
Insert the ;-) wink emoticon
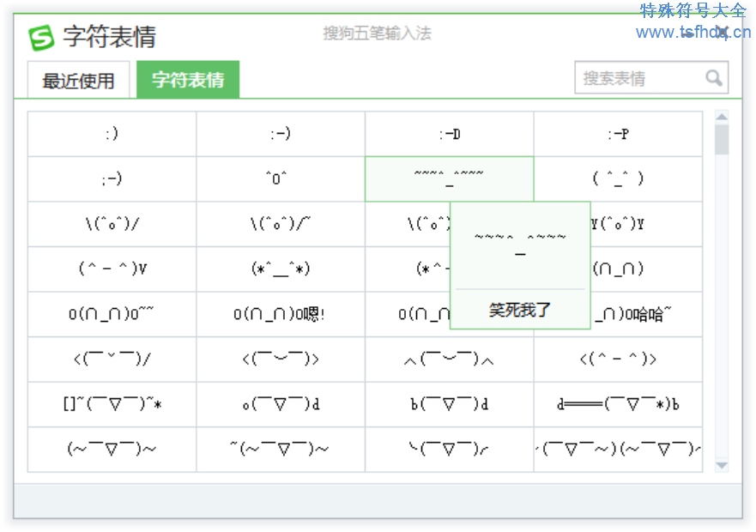pos(112,179)
